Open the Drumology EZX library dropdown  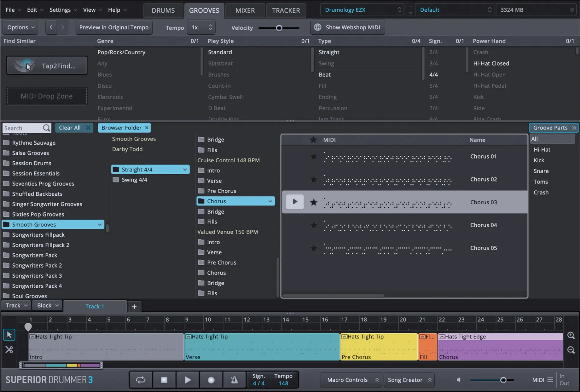[x=362, y=10]
